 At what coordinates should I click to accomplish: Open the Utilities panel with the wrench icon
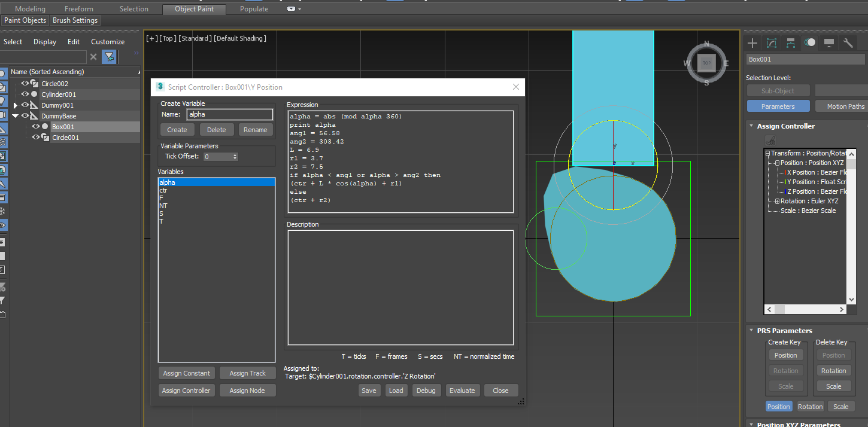tap(848, 42)
